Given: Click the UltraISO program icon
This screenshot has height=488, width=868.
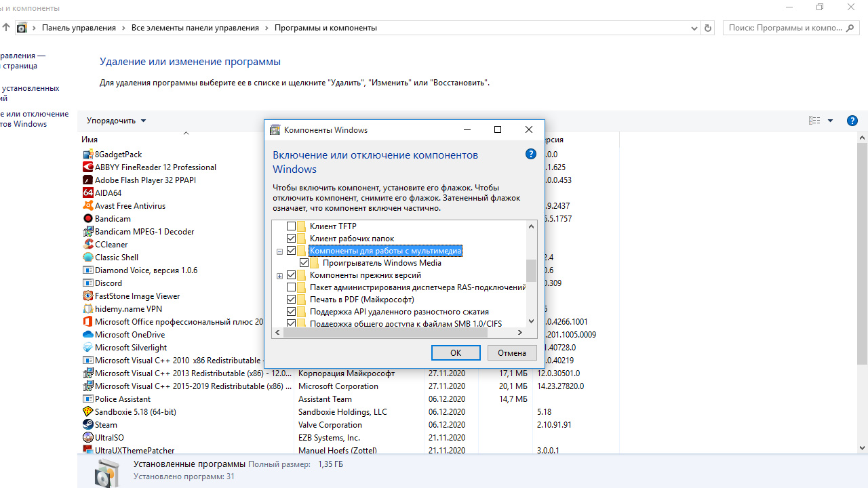Looking at the screenshot, I should (87, 437).
